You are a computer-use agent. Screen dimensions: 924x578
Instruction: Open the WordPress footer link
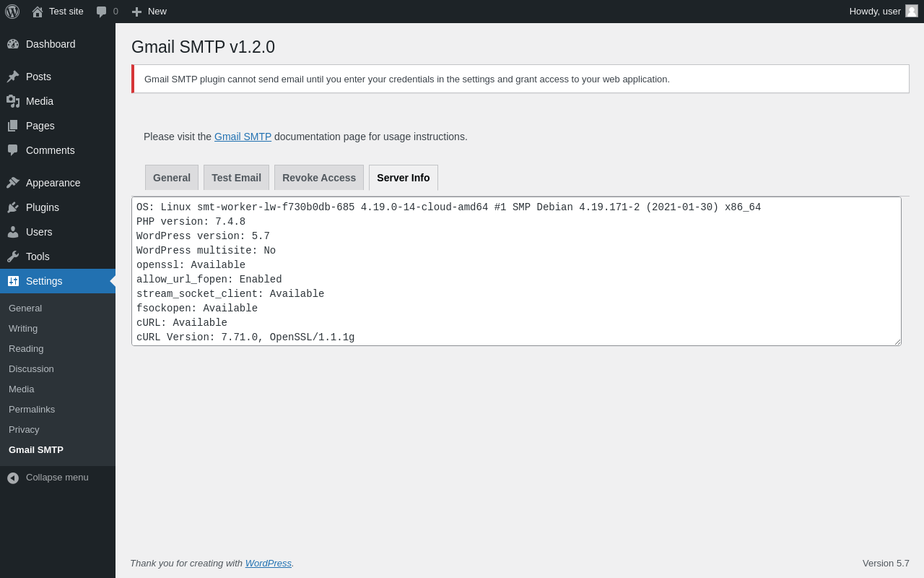coord(269,563)
